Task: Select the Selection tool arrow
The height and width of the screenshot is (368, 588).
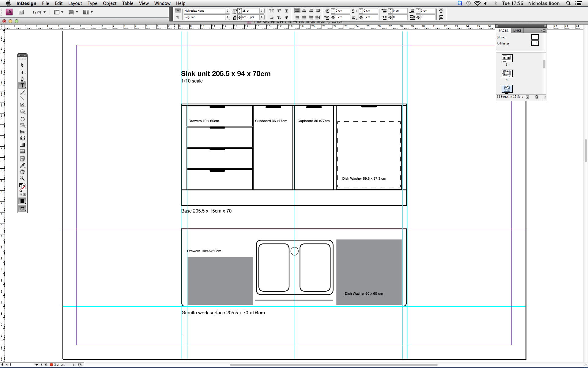Action: coord(22,65)
